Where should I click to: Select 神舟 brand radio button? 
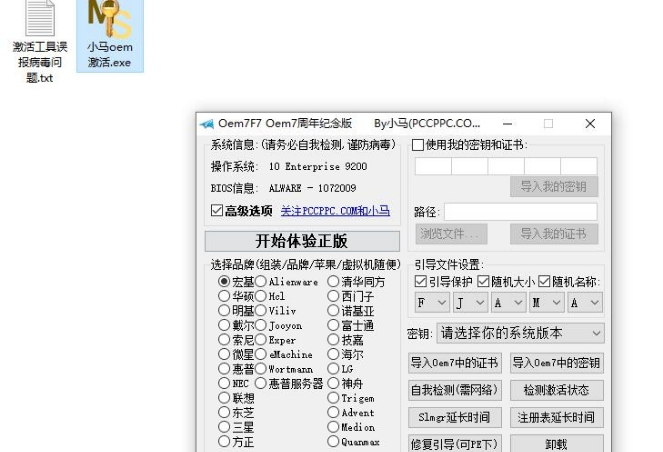tap(333, 383)
